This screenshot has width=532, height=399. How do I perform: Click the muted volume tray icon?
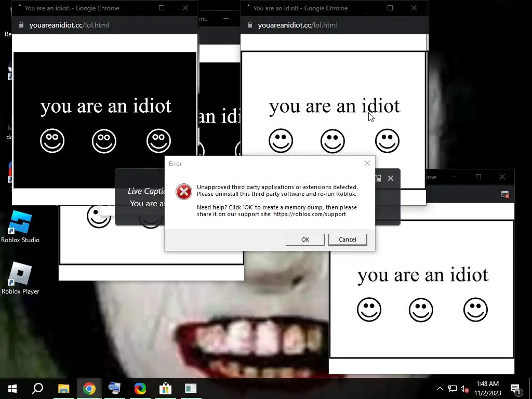coord(464,389)
